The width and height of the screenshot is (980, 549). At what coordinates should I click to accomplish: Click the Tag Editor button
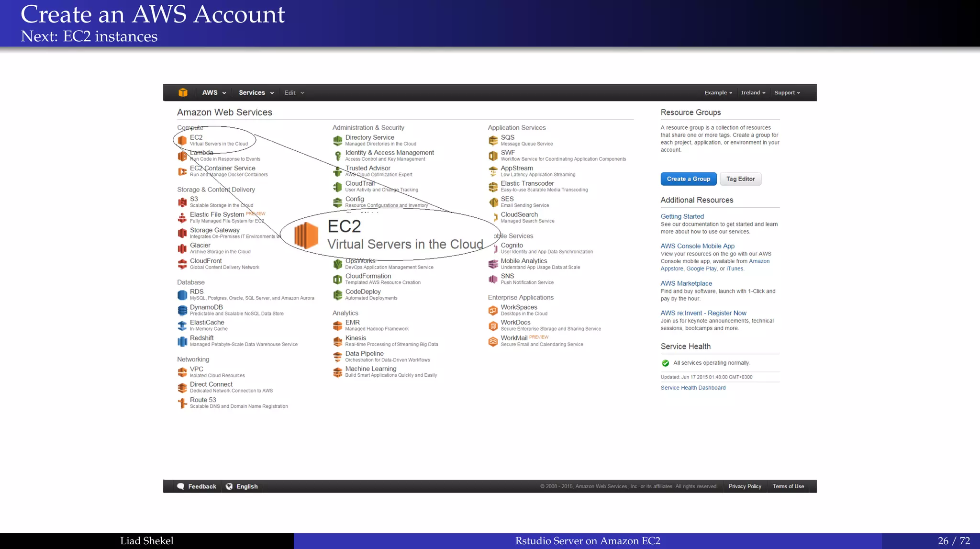tap(740, 179)
